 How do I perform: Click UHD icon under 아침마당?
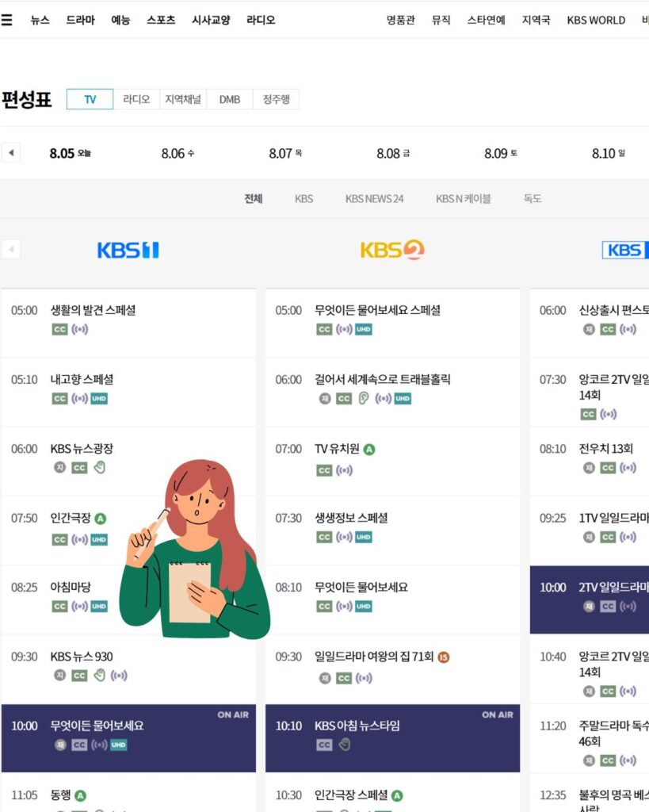click(x=99, y=607)
